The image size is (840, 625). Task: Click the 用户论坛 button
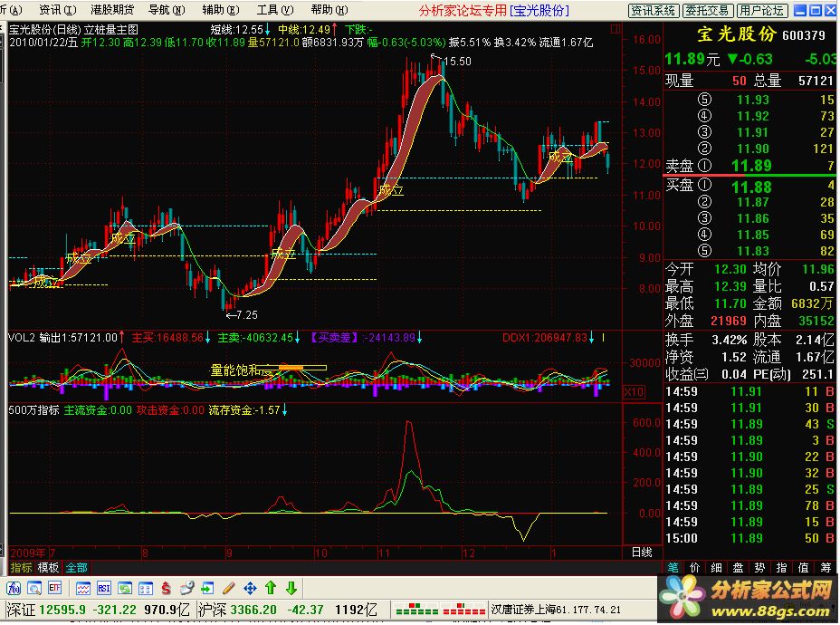762,11
